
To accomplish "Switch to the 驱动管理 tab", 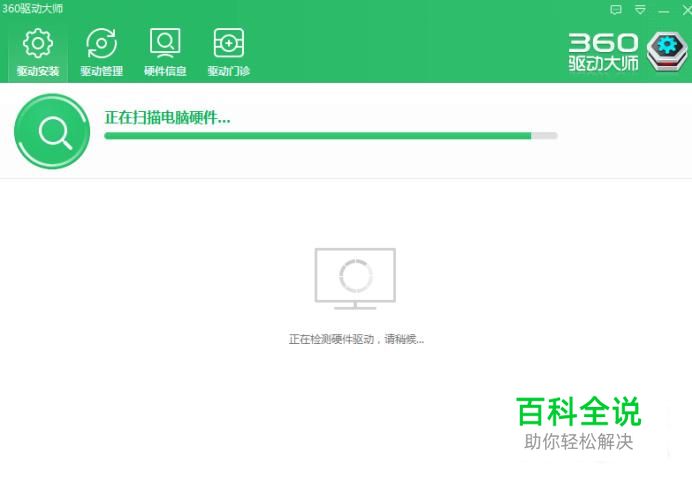I will [x=102, y=52].
